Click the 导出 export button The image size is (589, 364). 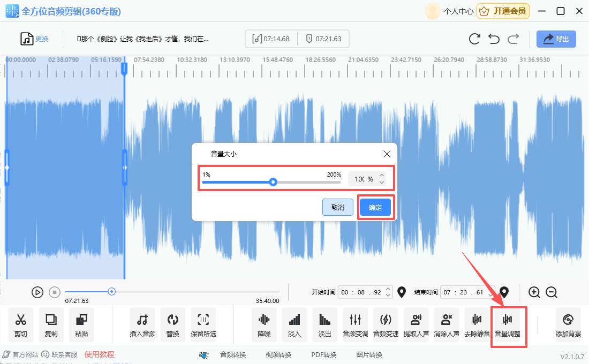point(556,39)
